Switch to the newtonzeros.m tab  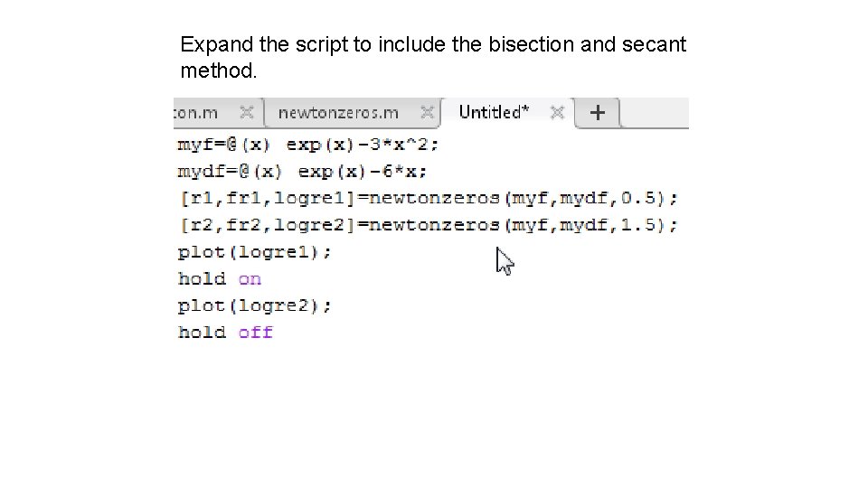point(337,113)
